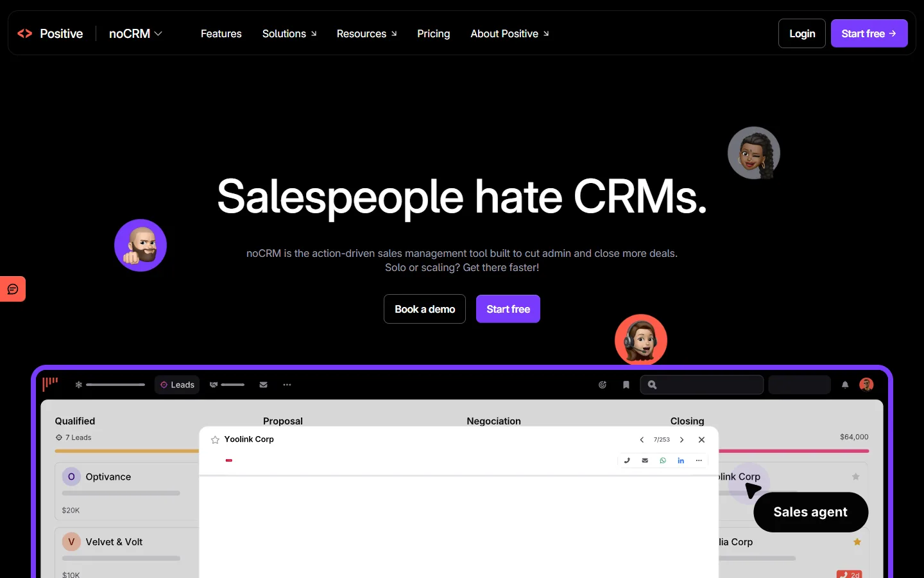
Task: Click the email icon in the lead popup
Action: [645, 460]
